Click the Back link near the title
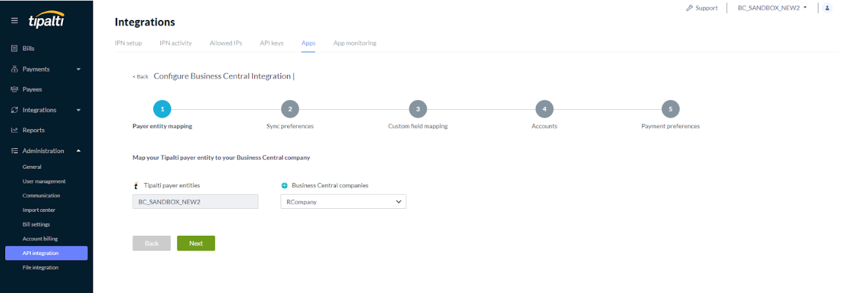 pyautogui.click(x=140, y=76)
